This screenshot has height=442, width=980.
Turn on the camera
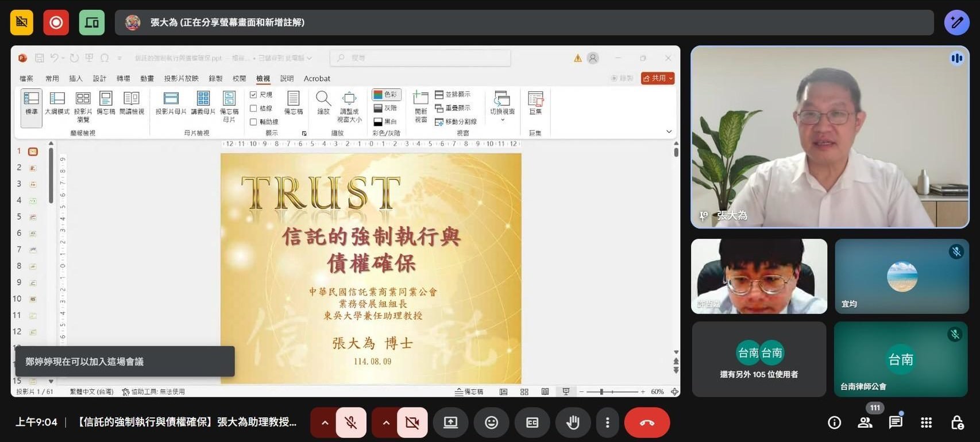point(412,422)
